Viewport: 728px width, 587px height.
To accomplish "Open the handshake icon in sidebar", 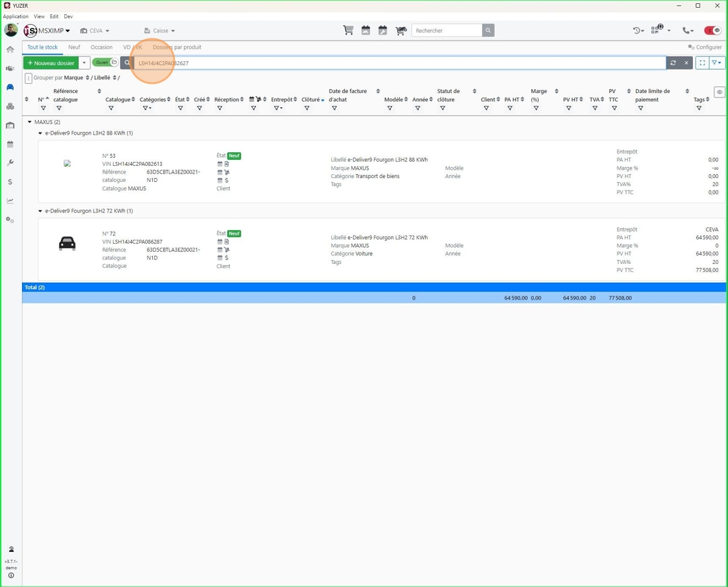I will click(10, 68).
